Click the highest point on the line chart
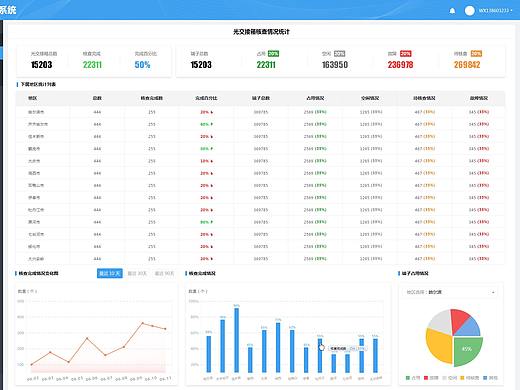The image size is (520, 390). [143, 323]
